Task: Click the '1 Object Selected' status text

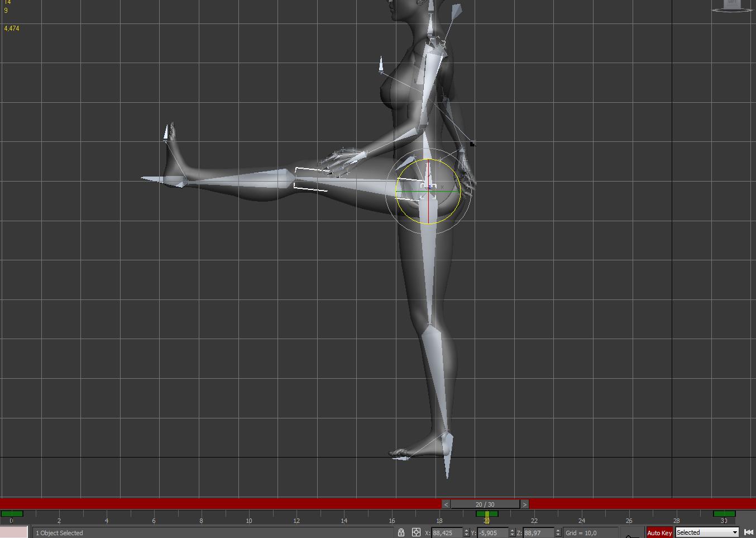Action: point(59,533)
